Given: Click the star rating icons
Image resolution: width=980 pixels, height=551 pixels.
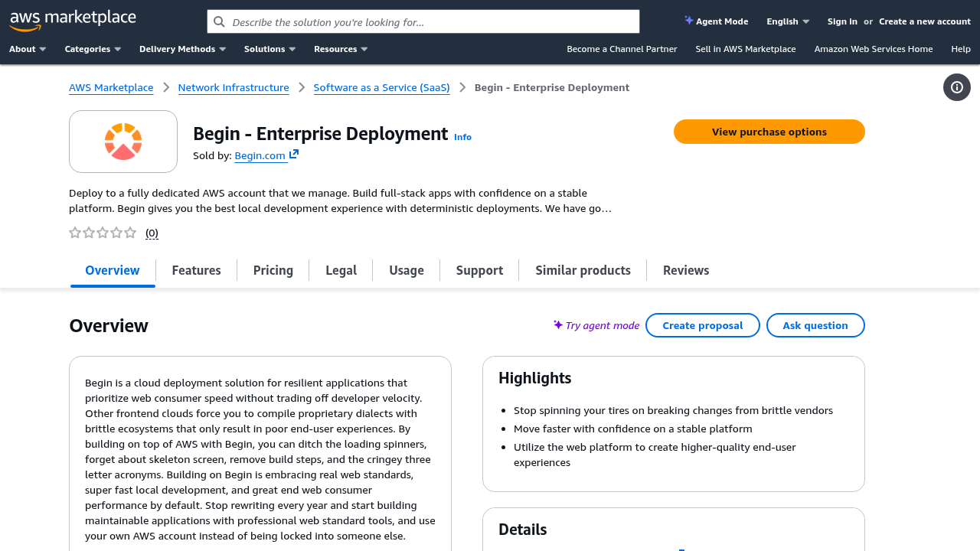Looking at the screenshot, I should coord(103,233).
